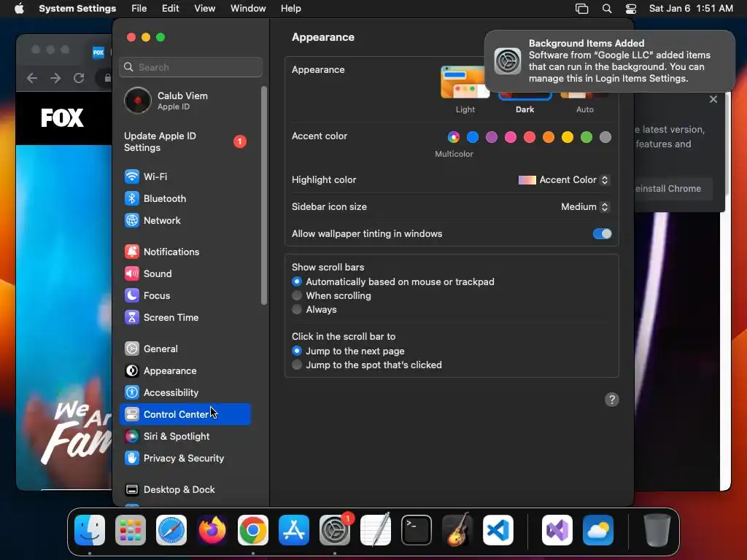747x560 pixels.
Task: Choose red accent color
Action: click(530, 137)
